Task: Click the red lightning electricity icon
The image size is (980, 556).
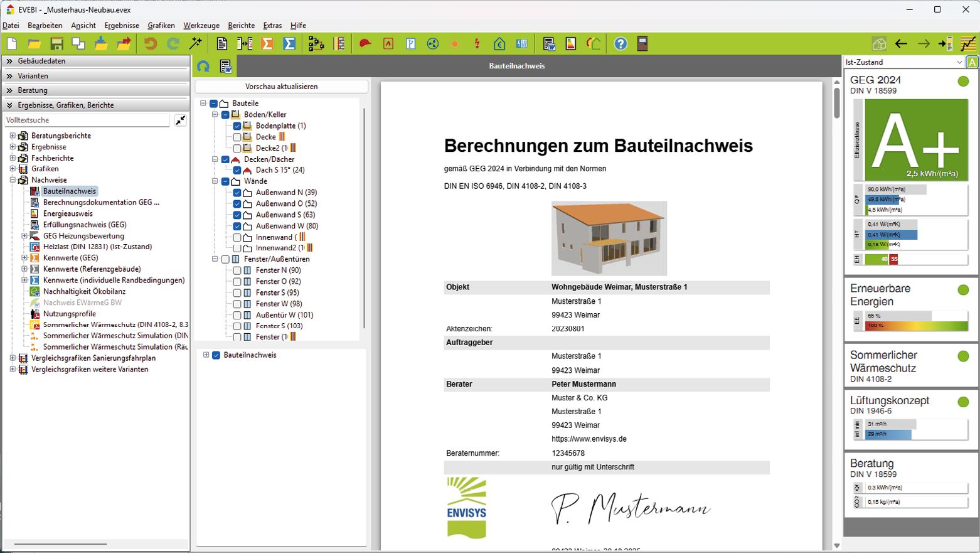Action: [x=477, y=44]
